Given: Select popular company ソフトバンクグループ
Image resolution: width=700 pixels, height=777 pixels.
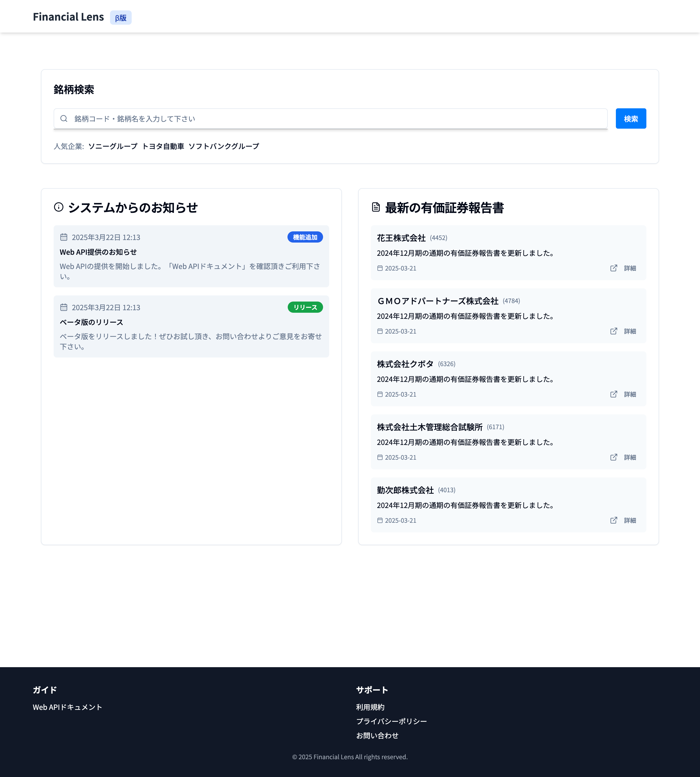Looking at the screenshot, I should tap(224, 146).
